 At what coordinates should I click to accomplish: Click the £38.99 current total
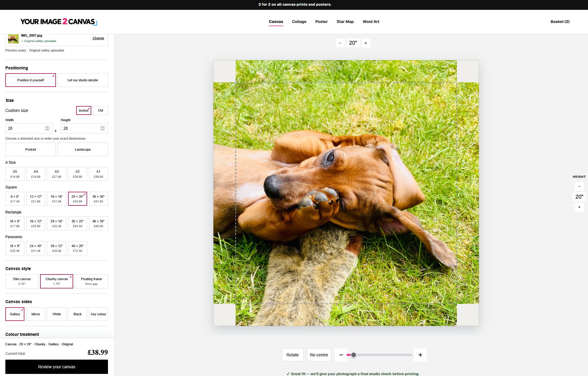98,352
